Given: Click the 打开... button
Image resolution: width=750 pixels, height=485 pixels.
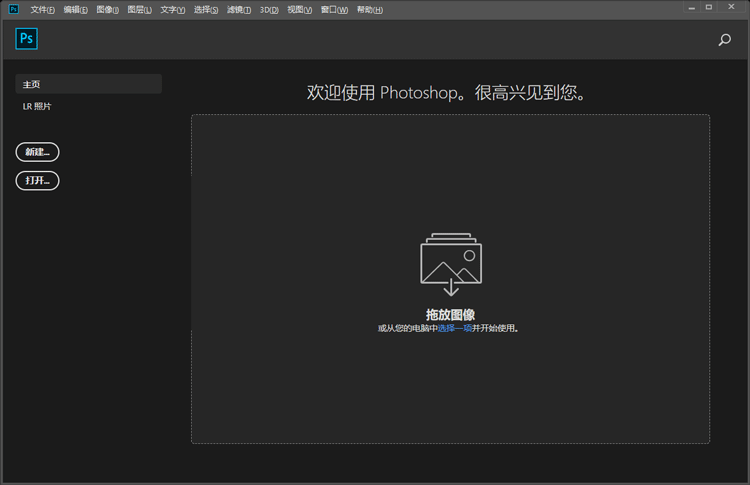Looking at the screenshot, I should pyautogui.click(x=37, y=181).
